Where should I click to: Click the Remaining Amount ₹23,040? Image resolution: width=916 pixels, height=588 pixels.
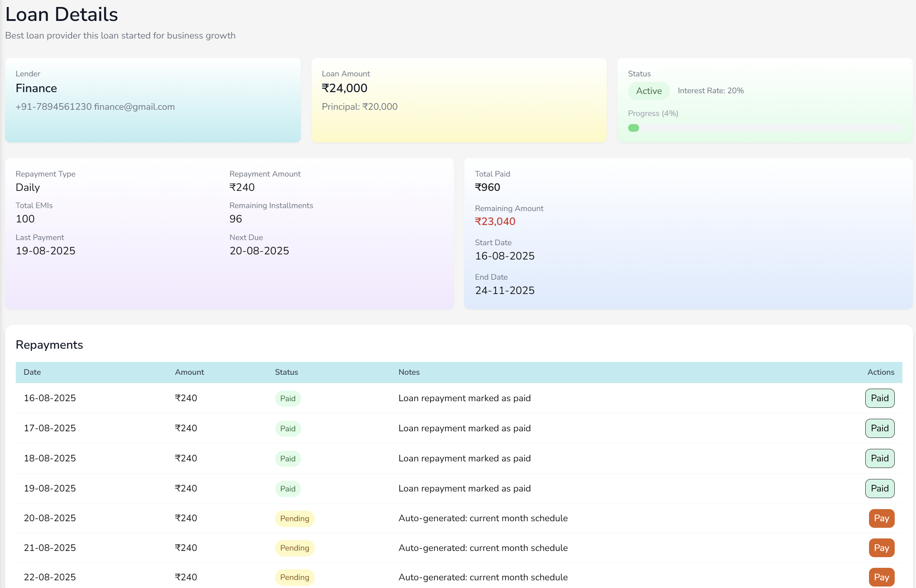coord(495,221)
